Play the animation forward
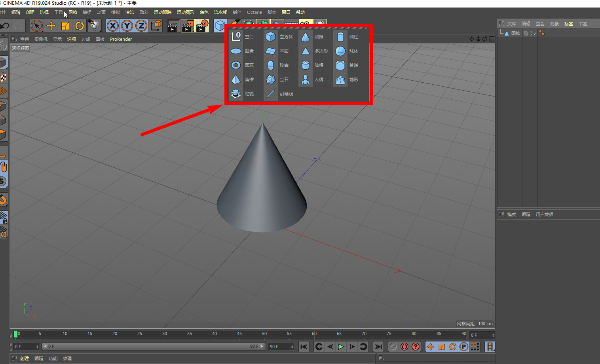Image resolution: width=600 pixels, height=364 pixels. (341, 347)
